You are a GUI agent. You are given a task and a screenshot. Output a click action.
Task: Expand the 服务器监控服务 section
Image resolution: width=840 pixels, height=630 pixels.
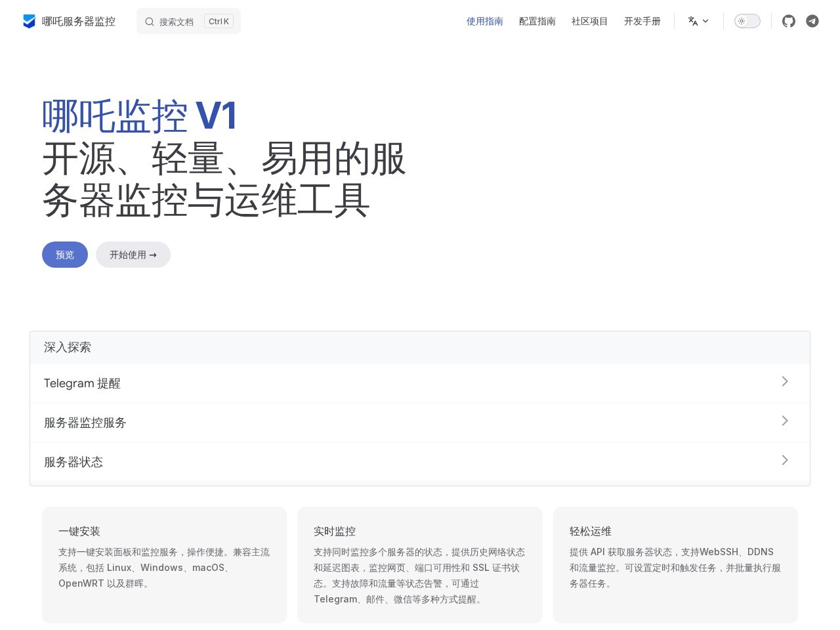tap(420, 422)
